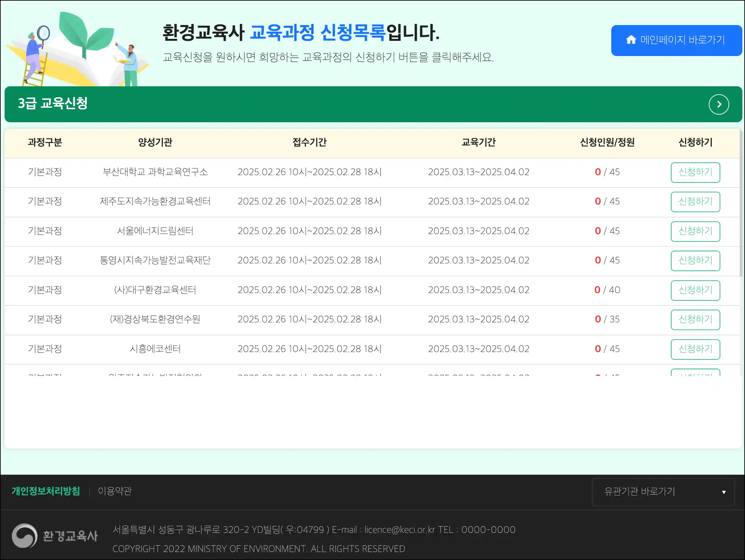
Task: Open 이용약관 footer link
Action: click(115, 491)
